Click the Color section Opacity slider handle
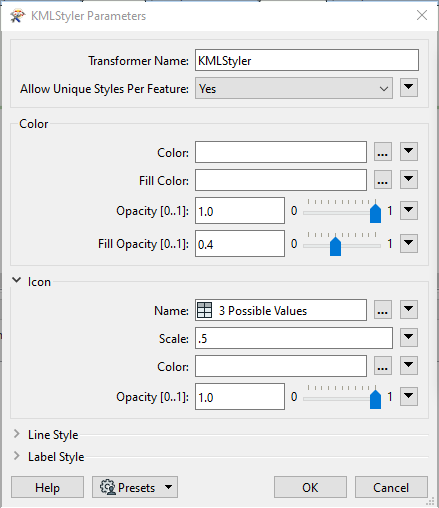 click(375, 213)
